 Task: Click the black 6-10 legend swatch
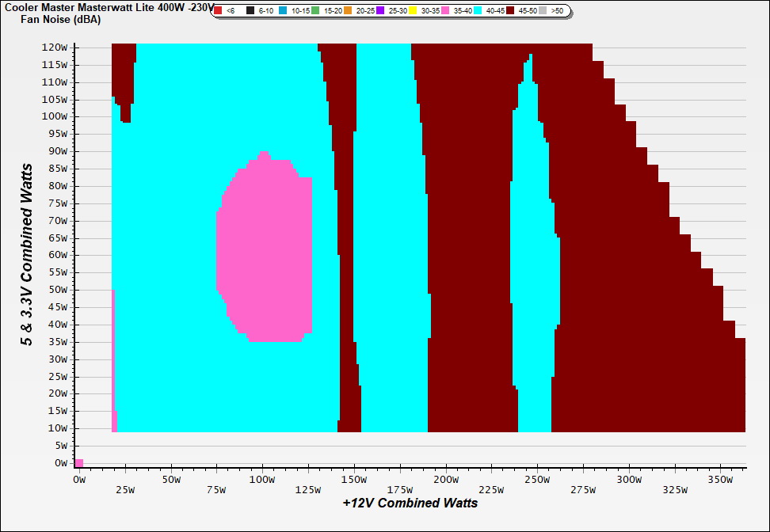[x=250, y=10]
